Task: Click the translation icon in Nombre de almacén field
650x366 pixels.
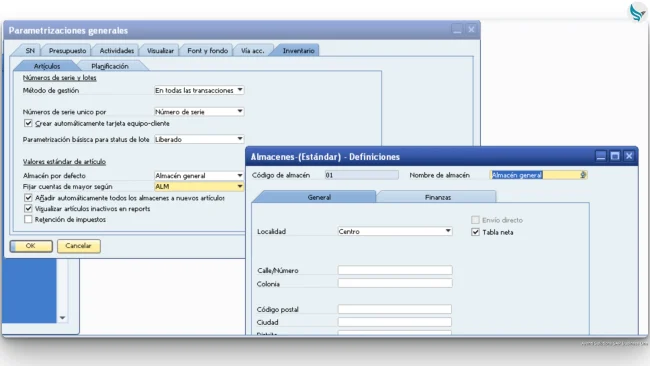Action: tap(583, 175)
